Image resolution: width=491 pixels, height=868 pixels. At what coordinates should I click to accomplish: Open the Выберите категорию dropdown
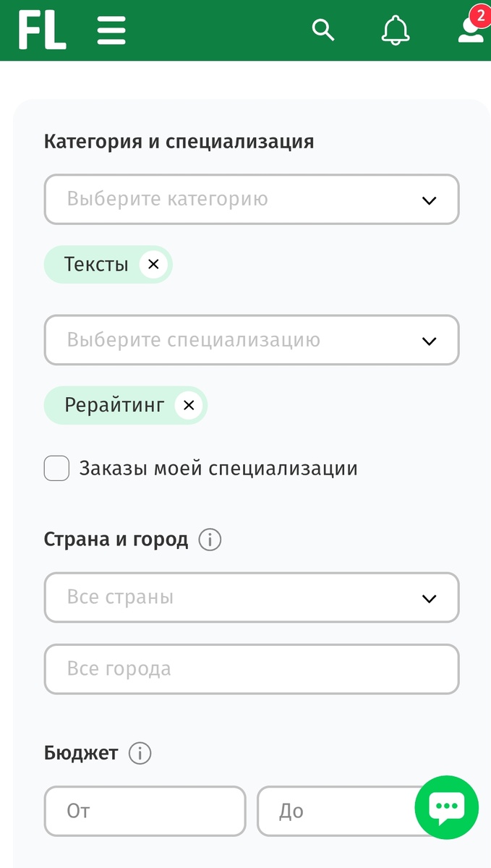point(252,199)
